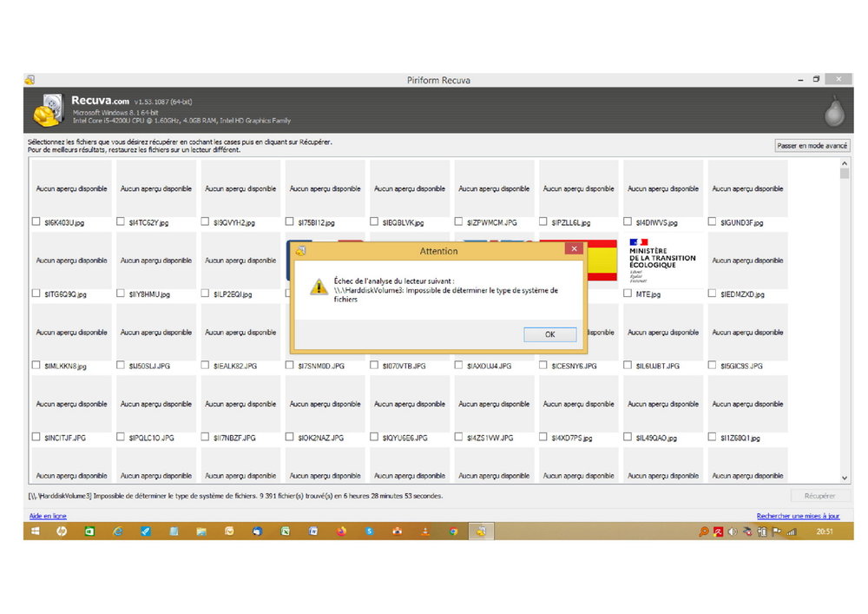The image size is (868, 614).
Task: Open VLC media player from taskbar
Action: [x=425, y=531]
